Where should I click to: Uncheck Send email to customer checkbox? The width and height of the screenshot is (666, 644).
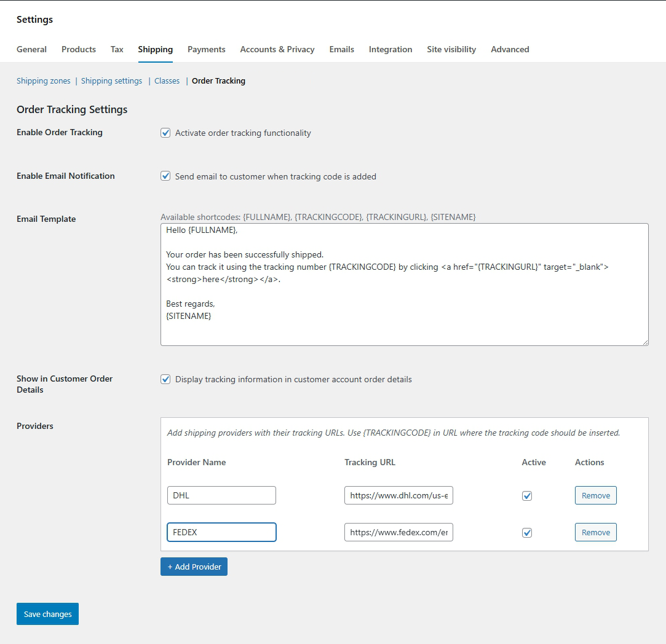coord(165,176)
